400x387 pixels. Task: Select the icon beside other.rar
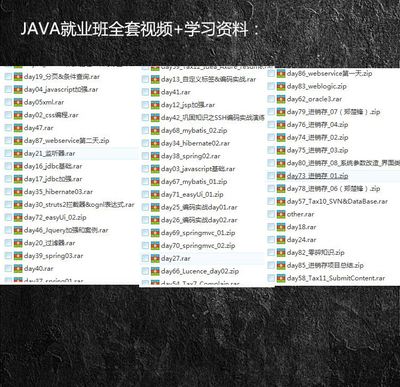281,214
